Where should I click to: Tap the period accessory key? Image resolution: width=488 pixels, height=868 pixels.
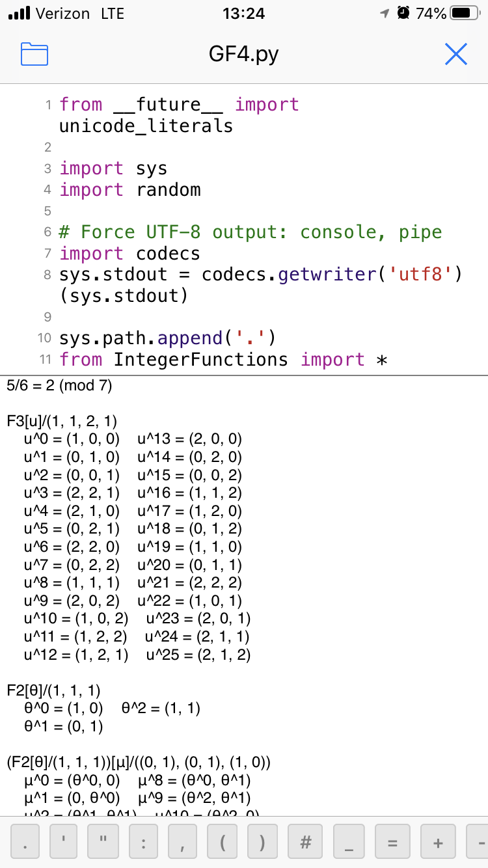(25, 841)
